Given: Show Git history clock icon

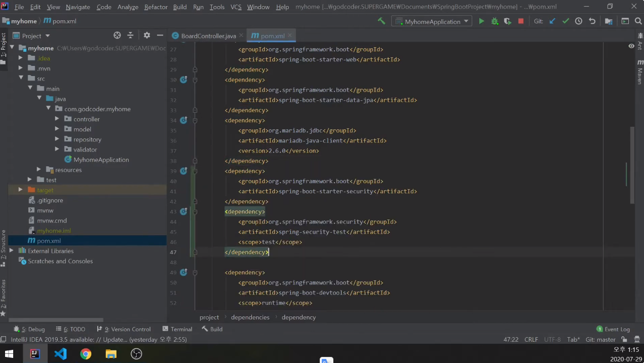Looking at the screenshot, I should point(579,21).
